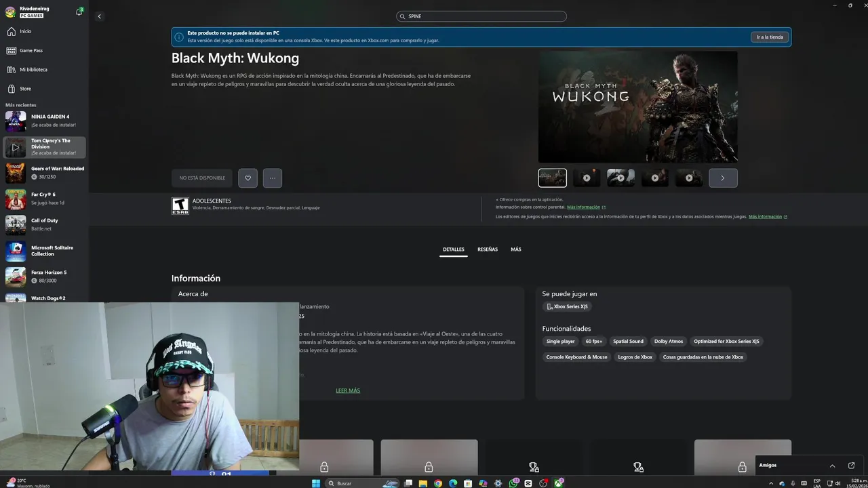The image size is (868, 488).
Task: Expand the description with LEER MÁS
Action: tap(348, 390)
